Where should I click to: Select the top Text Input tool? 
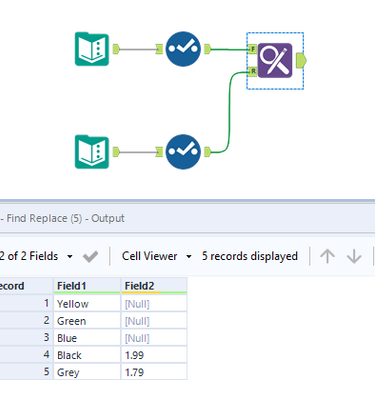coord(92,49)
